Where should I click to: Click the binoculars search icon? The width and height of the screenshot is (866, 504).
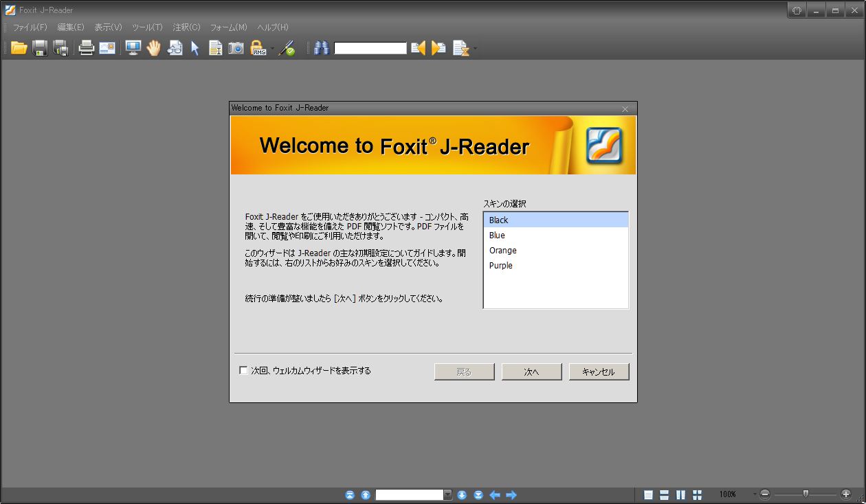(x=321, y=48)
